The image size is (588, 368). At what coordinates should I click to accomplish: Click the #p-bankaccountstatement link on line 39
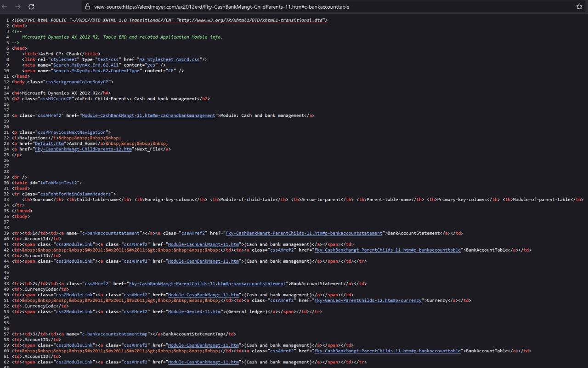[x=304, y=233]
